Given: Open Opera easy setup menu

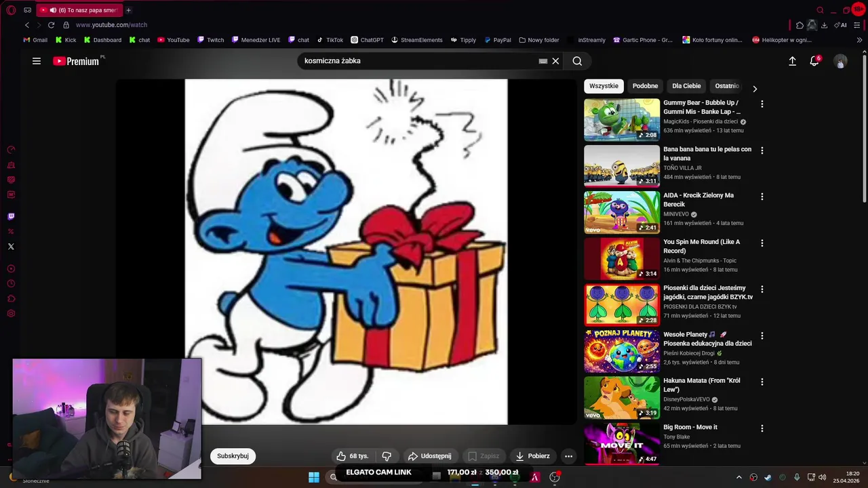Looking at the screenshot, I should [x=858, y=25].
